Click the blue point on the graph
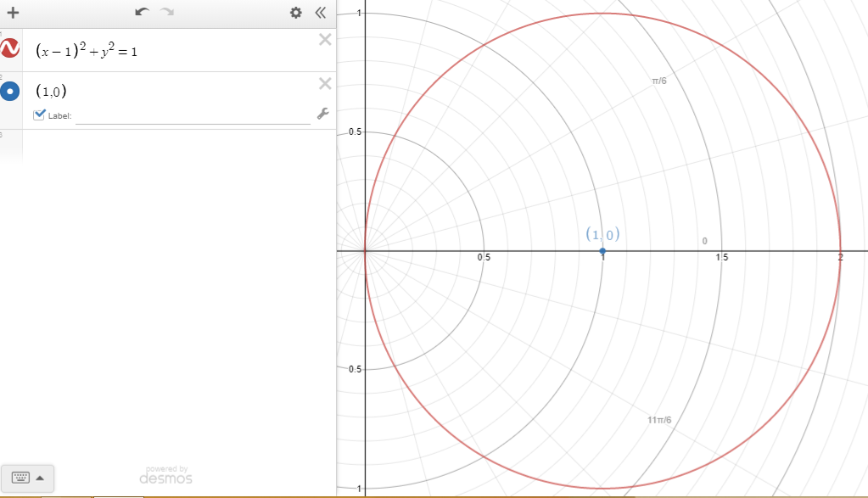Viewport: 868px width, 498px height. pyautogui.click(x=602, y=251)
